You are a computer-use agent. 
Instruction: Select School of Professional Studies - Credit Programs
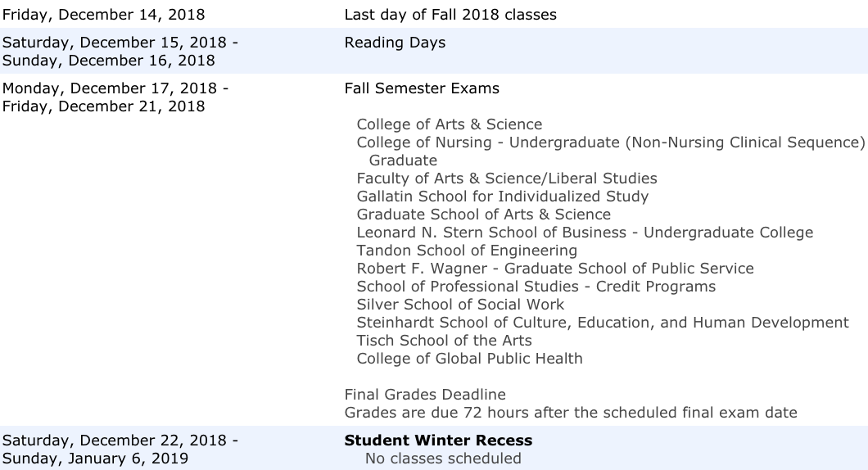point(536,287)
